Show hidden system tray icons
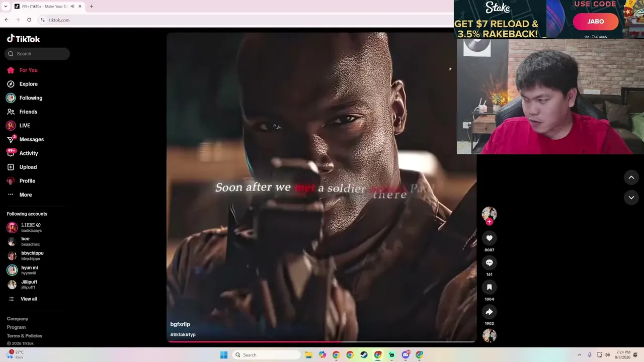This screenshot has width=644, height=362. 579,355
